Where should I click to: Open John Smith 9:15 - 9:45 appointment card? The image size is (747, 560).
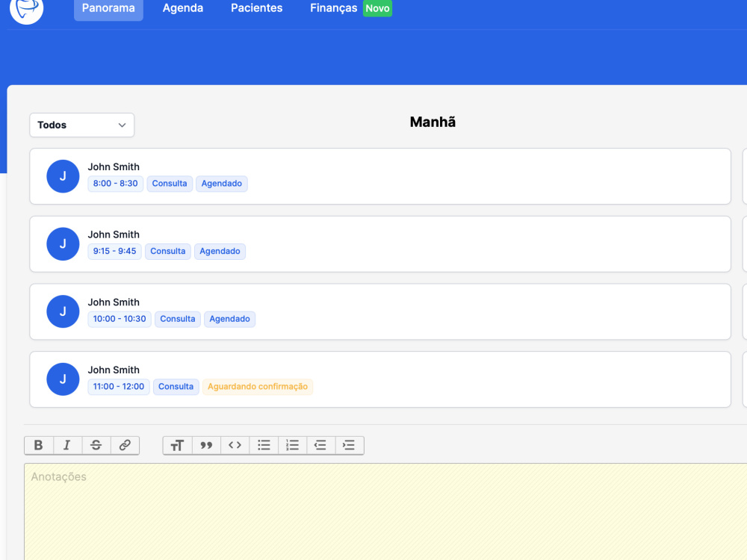[x=380, y=244]
